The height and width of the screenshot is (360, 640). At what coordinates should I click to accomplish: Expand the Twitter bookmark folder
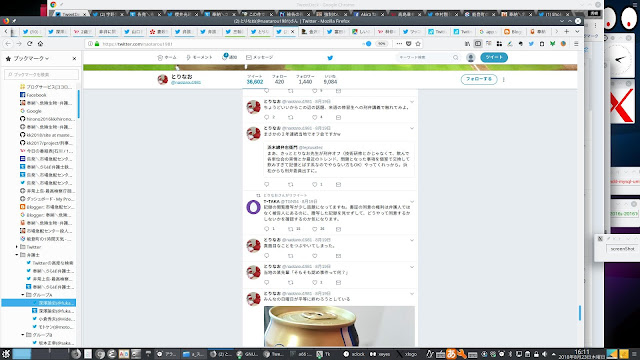click(x=17, y=247)
